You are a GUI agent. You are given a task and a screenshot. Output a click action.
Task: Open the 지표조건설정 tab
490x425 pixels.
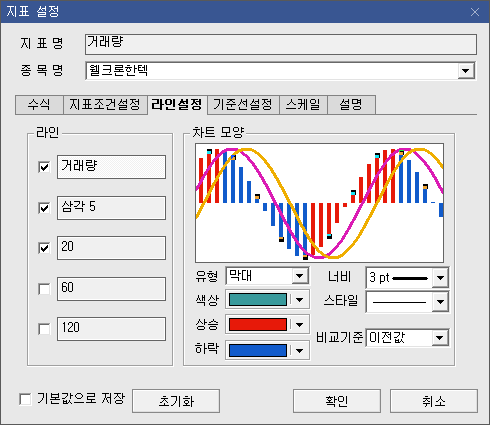click(x=105, y=105)
